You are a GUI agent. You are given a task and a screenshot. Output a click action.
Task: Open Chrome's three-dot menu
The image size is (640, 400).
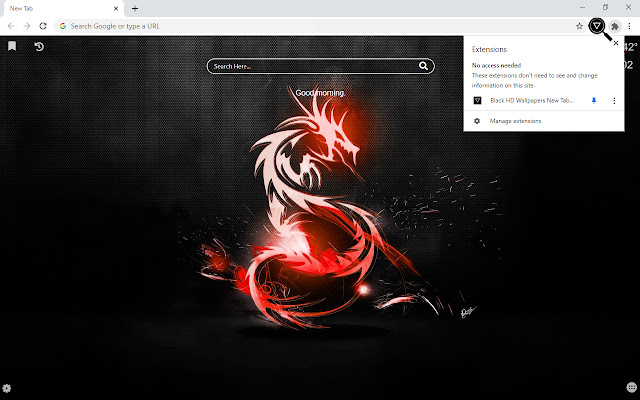(629, 26)
